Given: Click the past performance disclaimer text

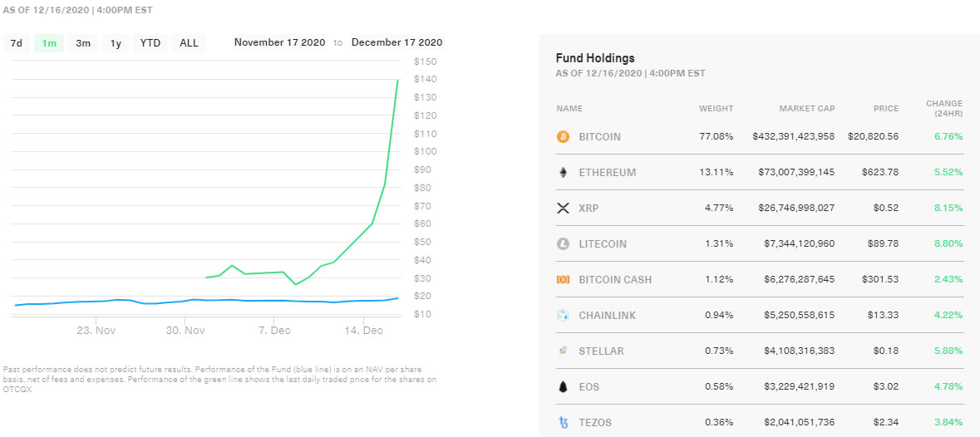Looking at the screenshot, I should 220,380.
